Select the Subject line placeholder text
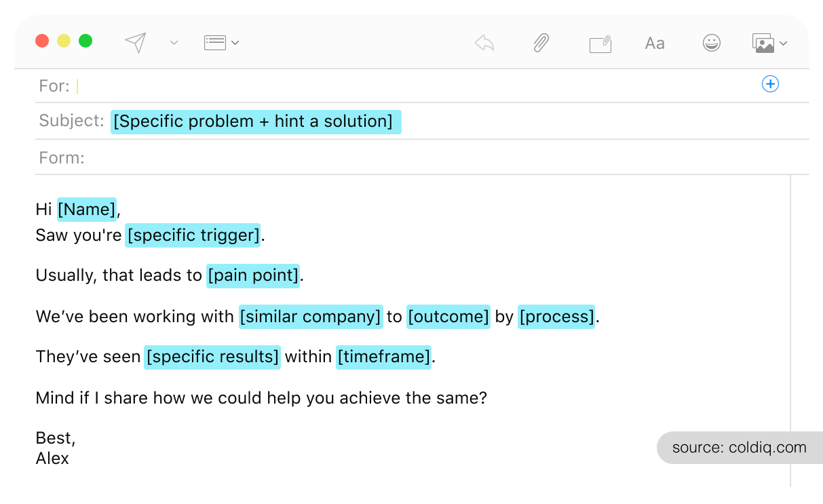 (x=255, y=121)
